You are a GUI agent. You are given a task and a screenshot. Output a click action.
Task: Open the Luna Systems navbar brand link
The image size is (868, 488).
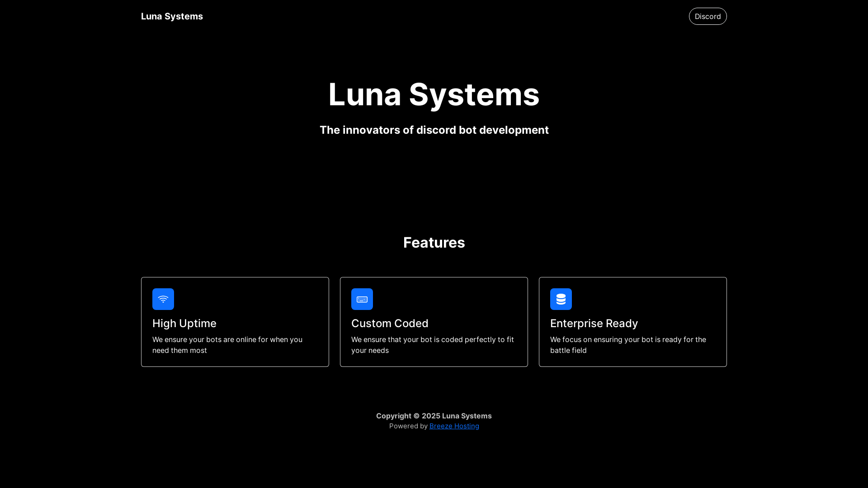coord(172,16)
